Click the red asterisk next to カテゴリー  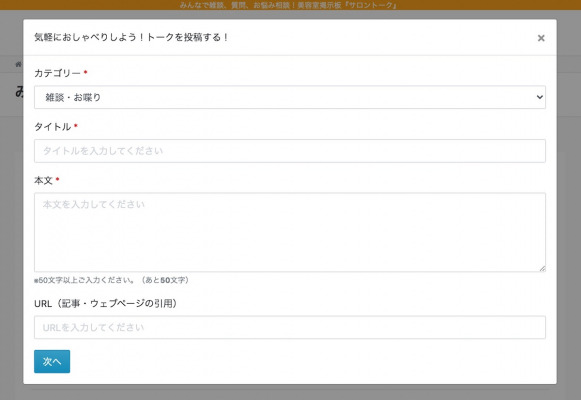click(x=85, y=72)
